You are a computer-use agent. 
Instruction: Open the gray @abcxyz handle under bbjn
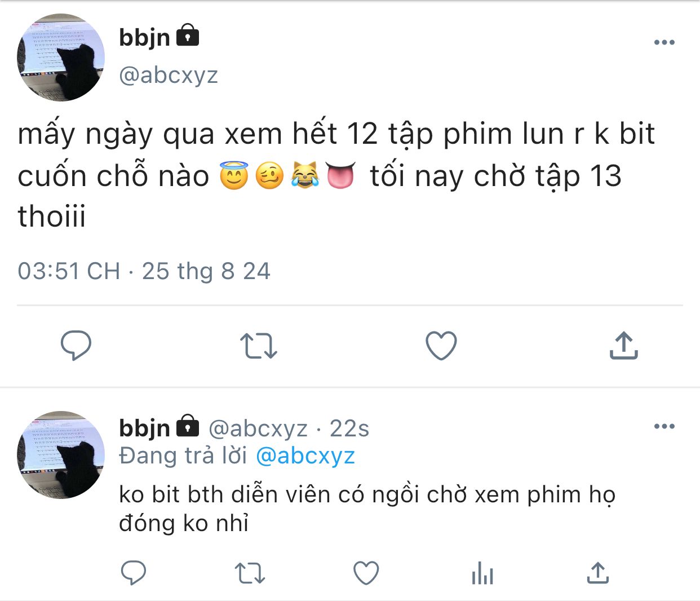(x=169, y=75)
